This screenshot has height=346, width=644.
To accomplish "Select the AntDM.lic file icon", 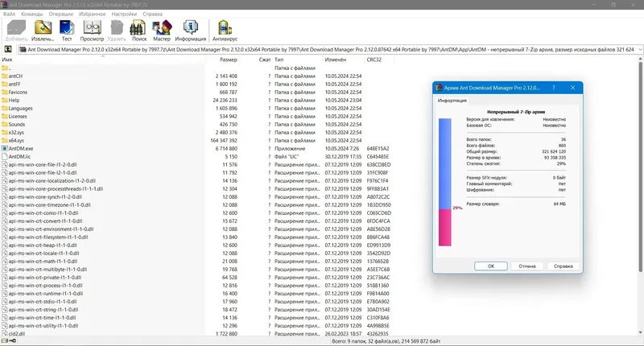I will pyautogui.click(x=5, y=156).
